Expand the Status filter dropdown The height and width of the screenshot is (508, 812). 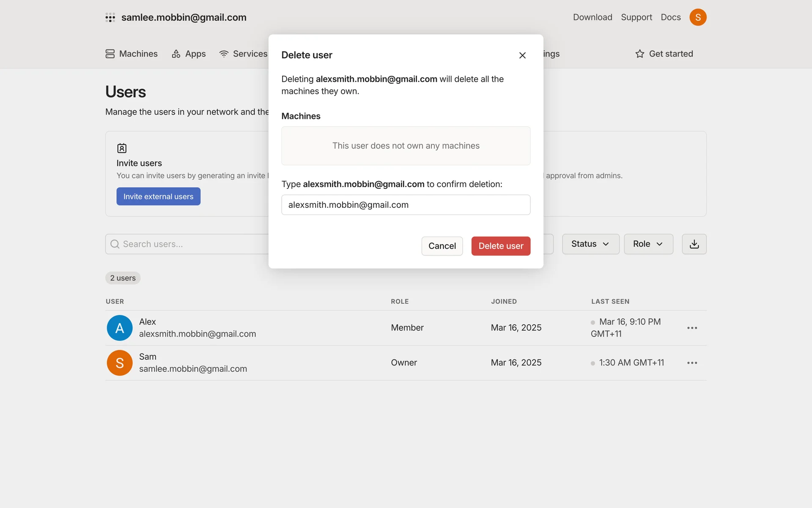point(590,244)
